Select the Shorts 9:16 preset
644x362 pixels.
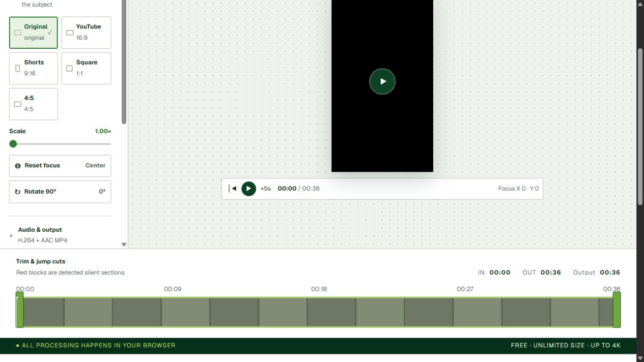pos(34,68)
